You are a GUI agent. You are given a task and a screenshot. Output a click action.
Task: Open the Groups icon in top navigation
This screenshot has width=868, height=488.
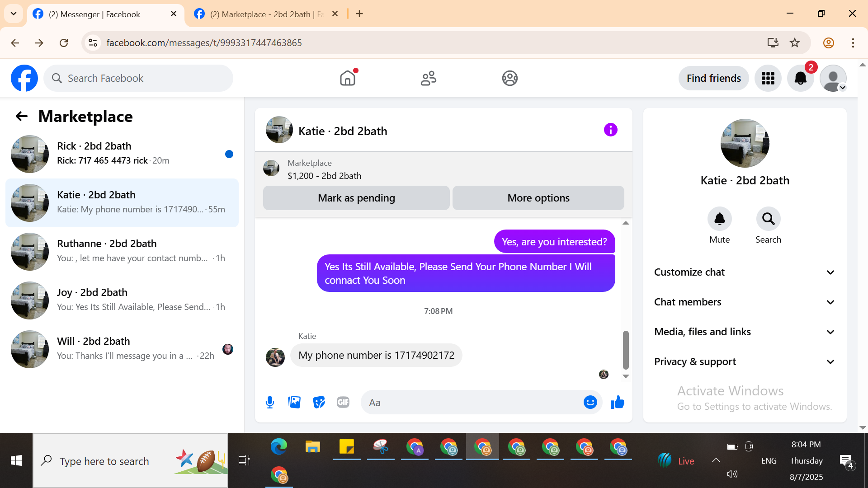(x=510, y=78)
